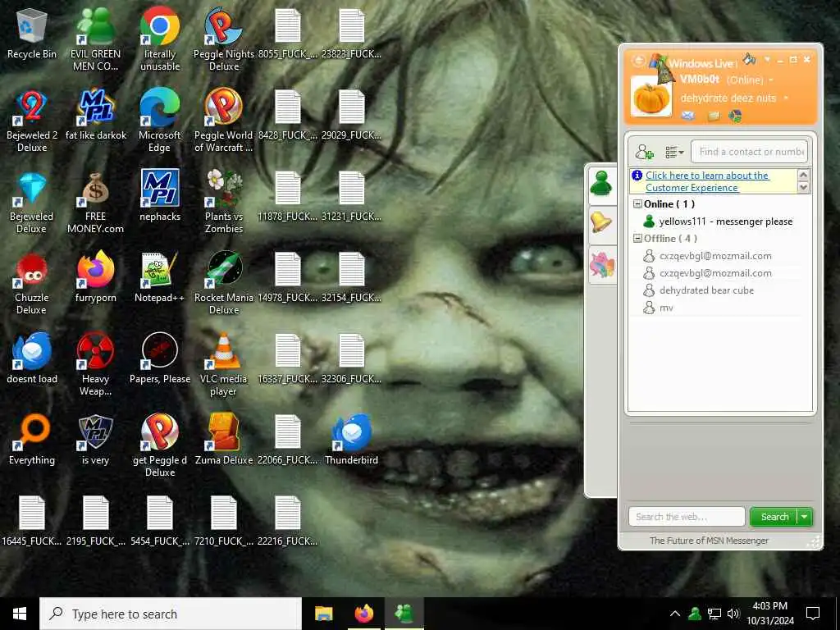Screen dimensions: 840x630
Task: Select the green contacts tab in Messenger sidebar
Action: tap(601, 184)
